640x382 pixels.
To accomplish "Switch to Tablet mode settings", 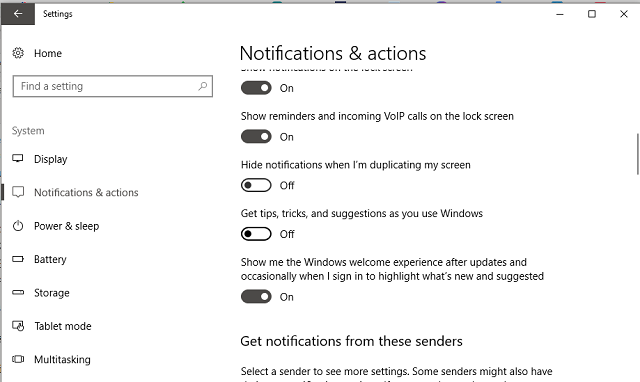I will tap(63, 326).
